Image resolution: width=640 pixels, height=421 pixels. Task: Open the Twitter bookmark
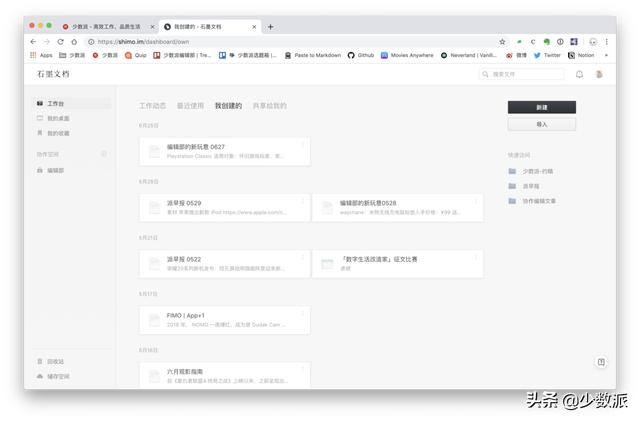[547, 55]
